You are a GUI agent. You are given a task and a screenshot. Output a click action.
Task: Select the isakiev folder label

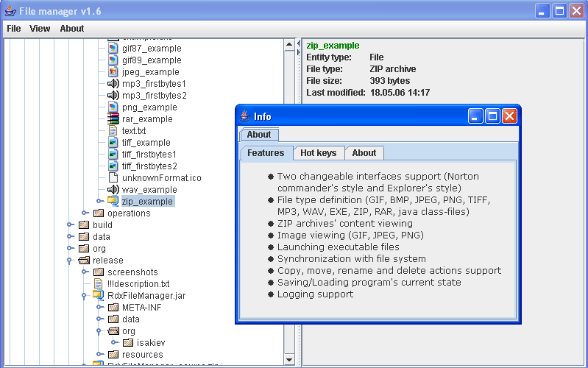tap(151, 342)
